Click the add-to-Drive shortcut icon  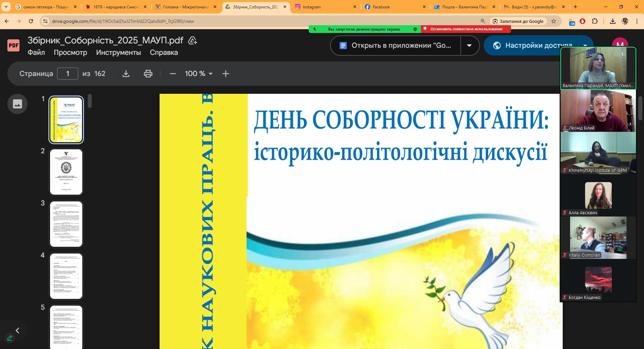click(192, 41)
